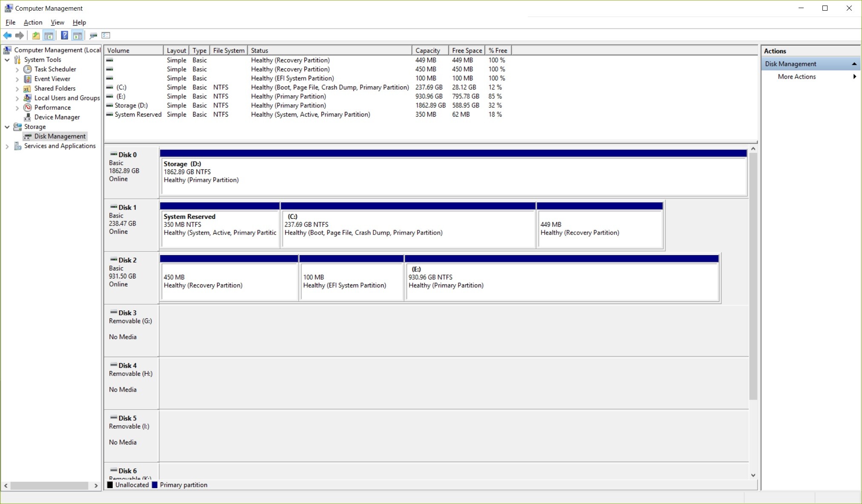Open the File menu
This screenshot has width=862, height=504.
click(10, 22)
